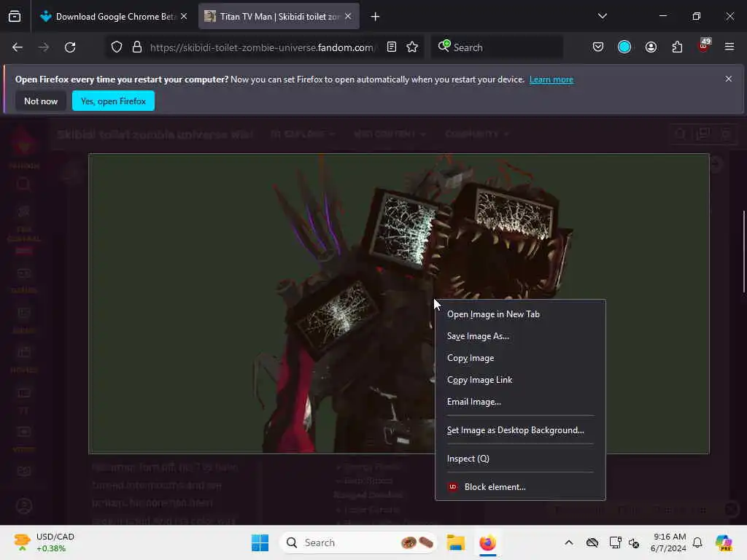The height and width of the screenshot is (560, 747).
Task: Open File Explorer from the taskbar
Action: (455, 542)
